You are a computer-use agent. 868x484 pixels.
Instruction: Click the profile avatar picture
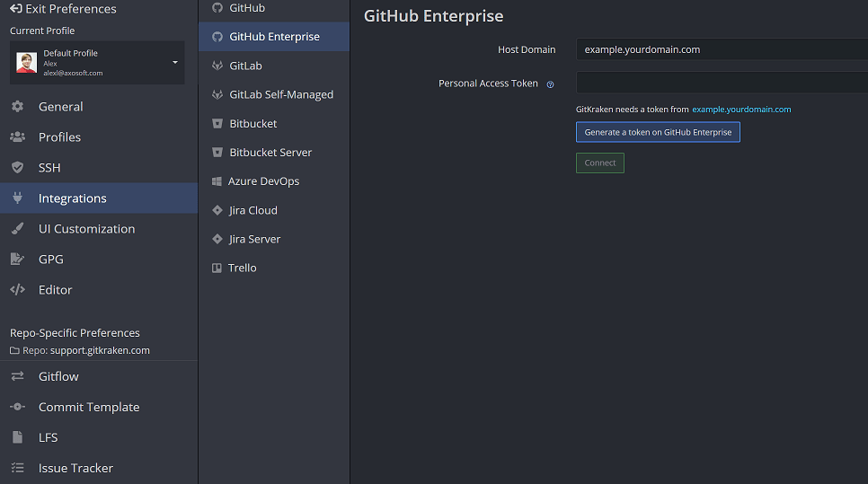pos(27,63)
